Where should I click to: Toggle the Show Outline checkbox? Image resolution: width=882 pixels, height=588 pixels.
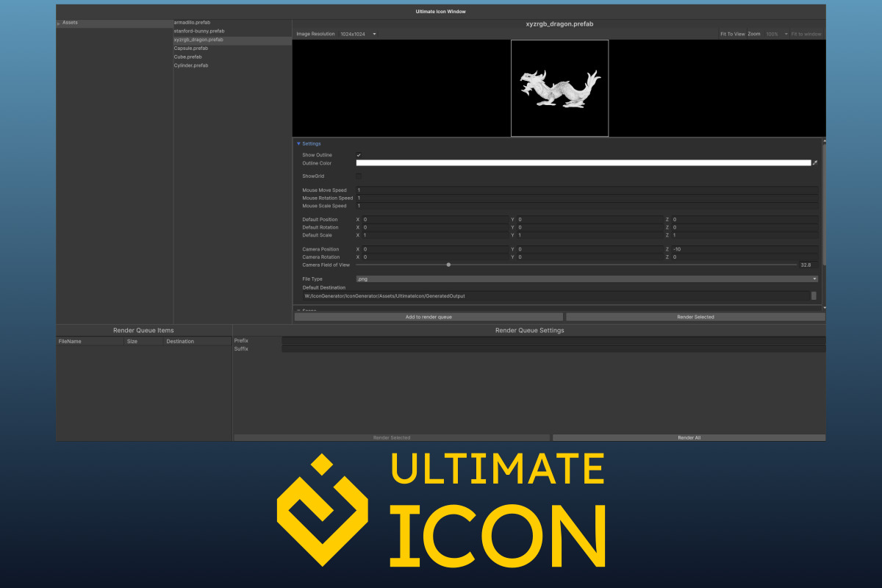(x=359, y=155)
